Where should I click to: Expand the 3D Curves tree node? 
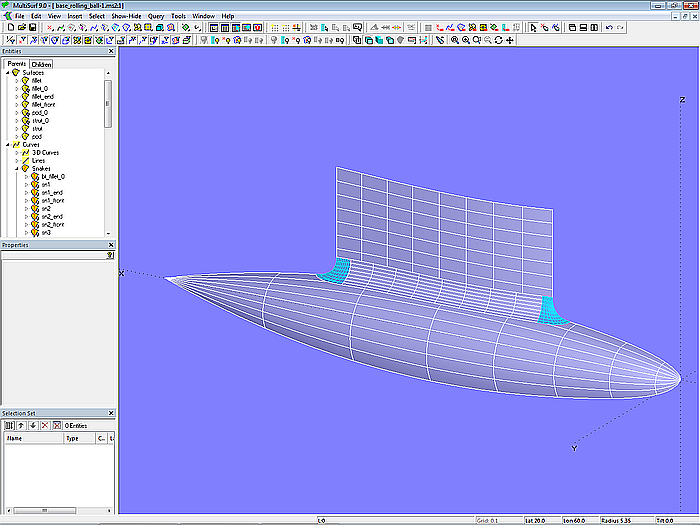coord(17,153)
